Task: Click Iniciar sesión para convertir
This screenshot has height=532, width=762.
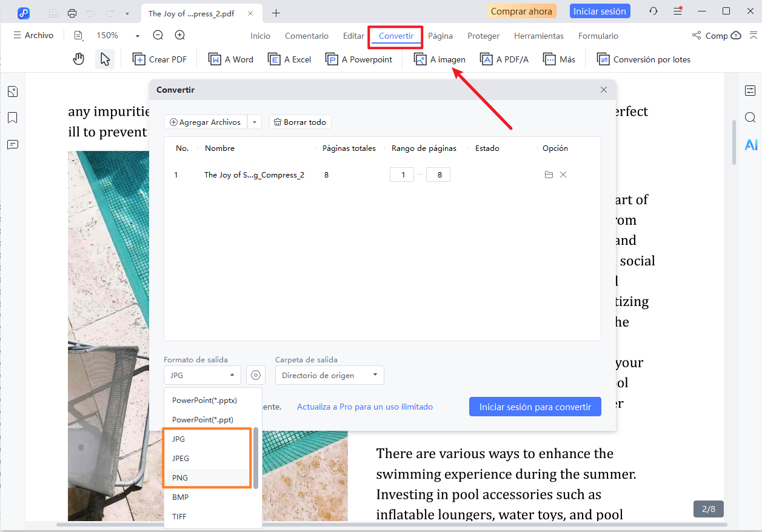Action: (535, 406)
